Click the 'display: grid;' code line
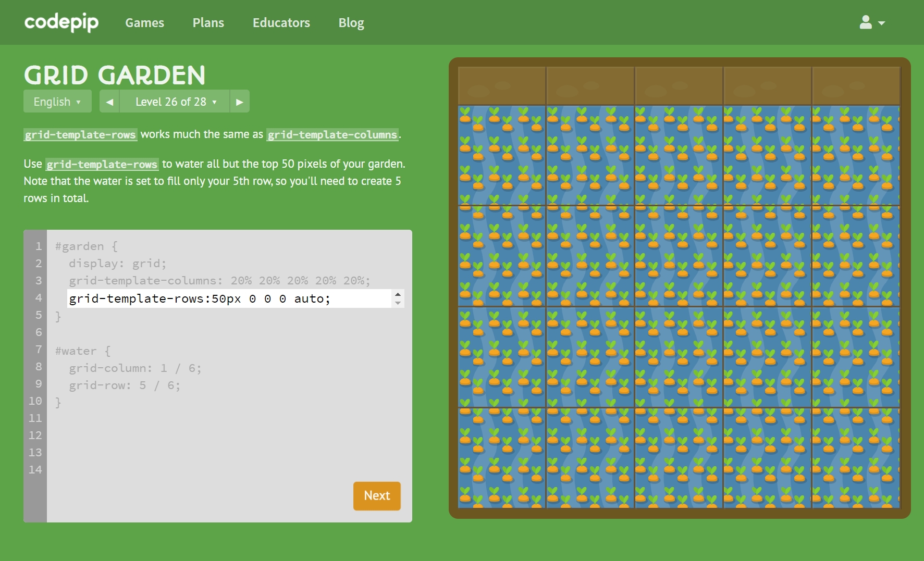 point(118,264)
